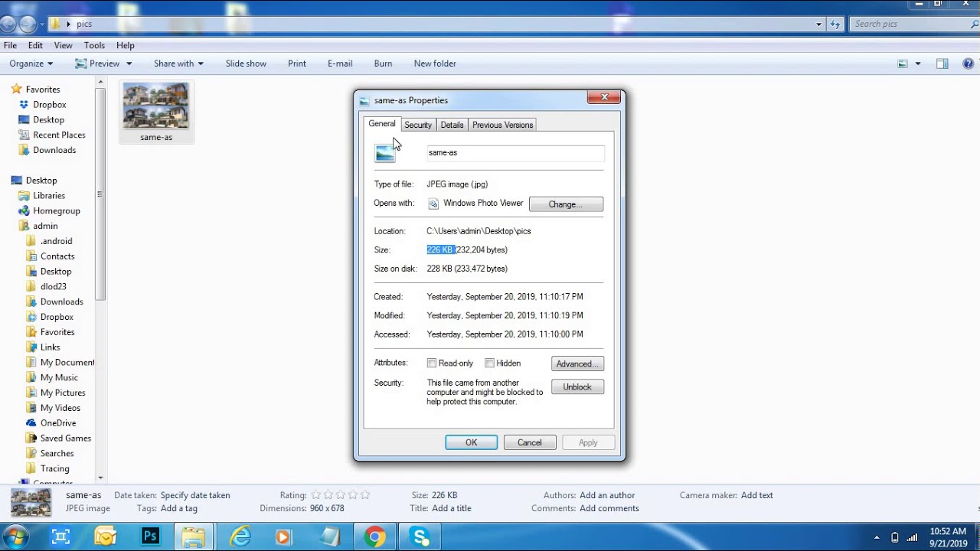Viewport: 980px width, 551px height.
Task: Click New folder in the toolbar
Action: (x=435, y=64)
